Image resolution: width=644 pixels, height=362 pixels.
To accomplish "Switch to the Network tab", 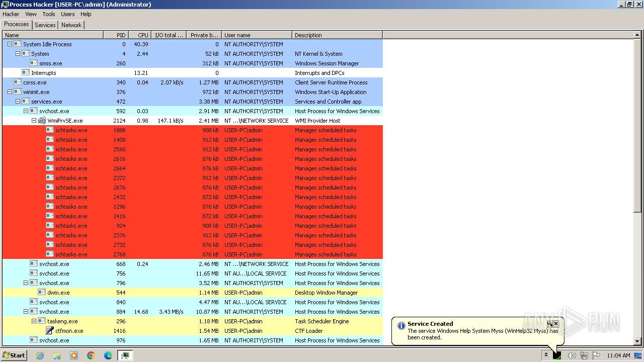I will (x=71, y=25).
